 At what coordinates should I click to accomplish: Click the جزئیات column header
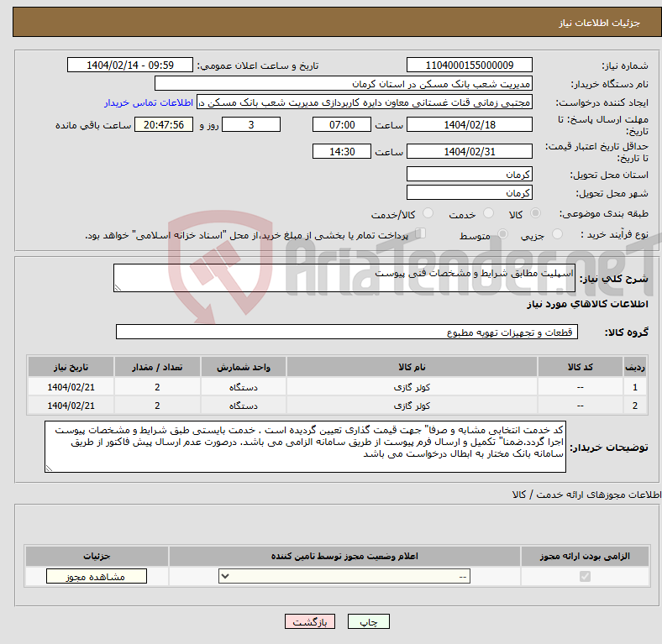[x=97, y=556]
